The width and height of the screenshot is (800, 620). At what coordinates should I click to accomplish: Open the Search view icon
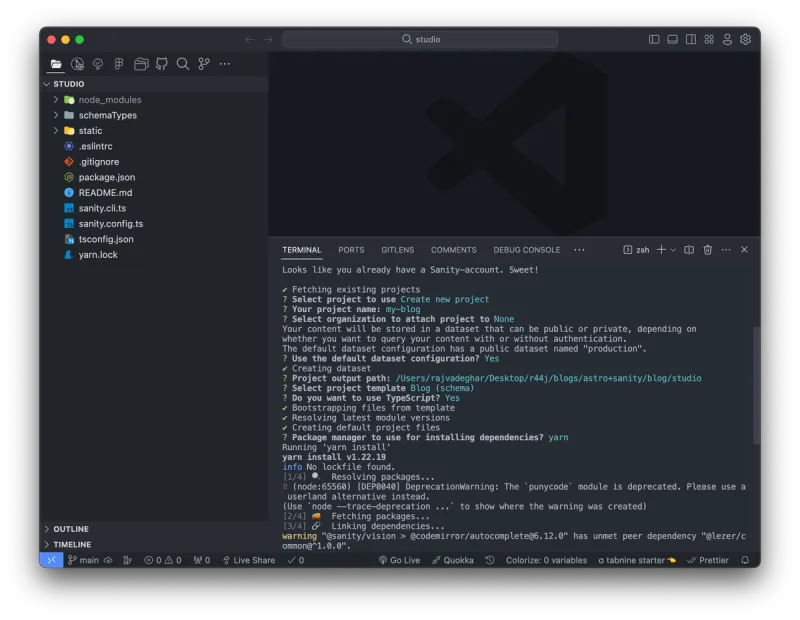pyautogui.click(x=183, y=64)
